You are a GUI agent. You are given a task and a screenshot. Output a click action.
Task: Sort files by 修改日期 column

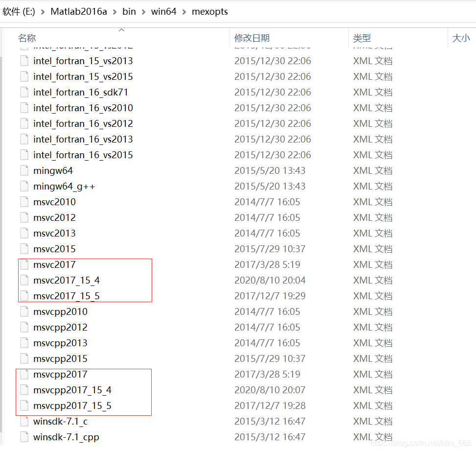click(x=251, y=38)
